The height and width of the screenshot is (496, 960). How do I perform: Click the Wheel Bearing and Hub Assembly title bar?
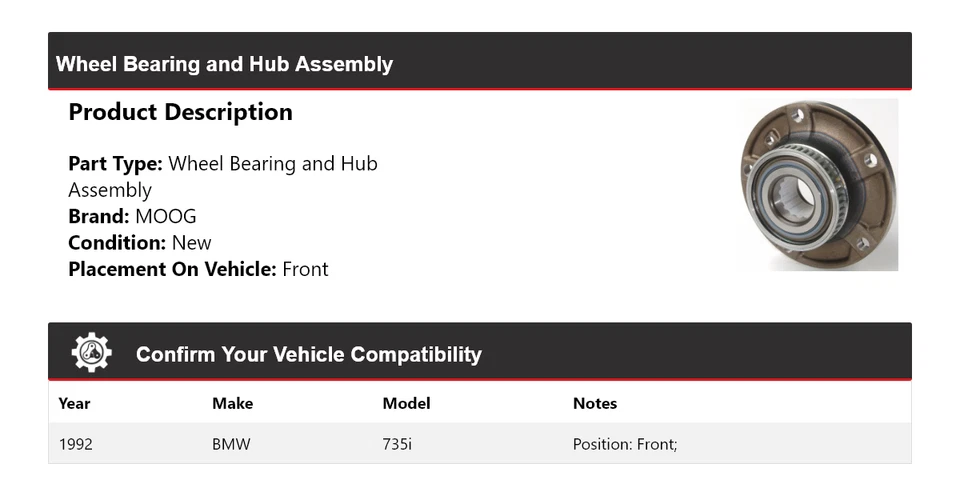click(x=224, y=65)
